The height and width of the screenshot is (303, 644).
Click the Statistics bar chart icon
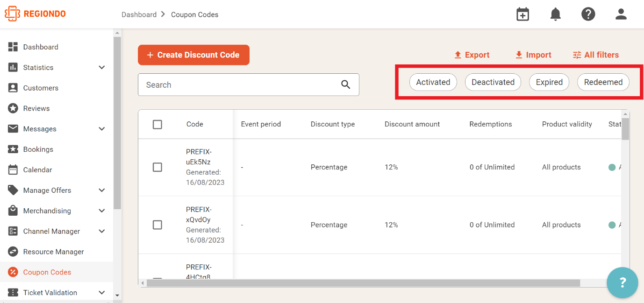coord(13,67)
